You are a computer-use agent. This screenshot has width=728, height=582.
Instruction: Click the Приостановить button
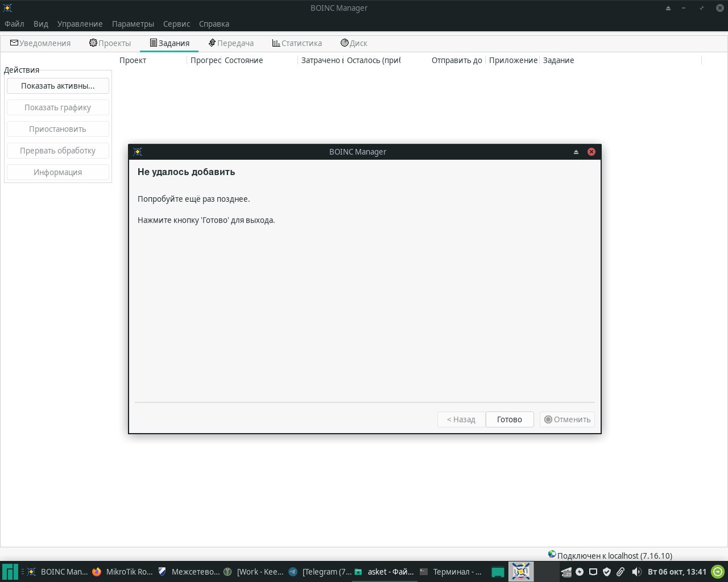click(x=57, y=129)
